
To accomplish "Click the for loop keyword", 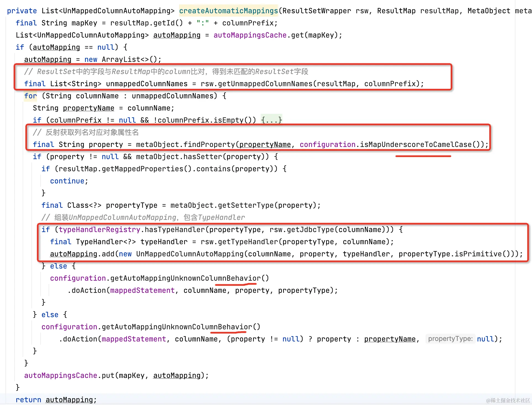I will 30,96.
